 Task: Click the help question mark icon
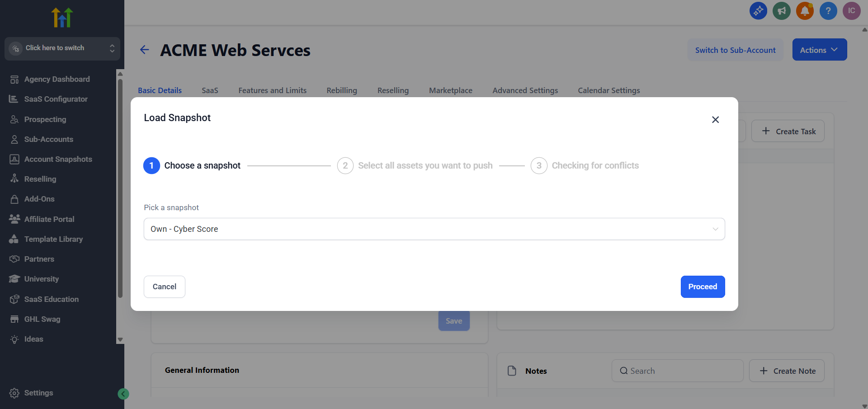(828, 10)
